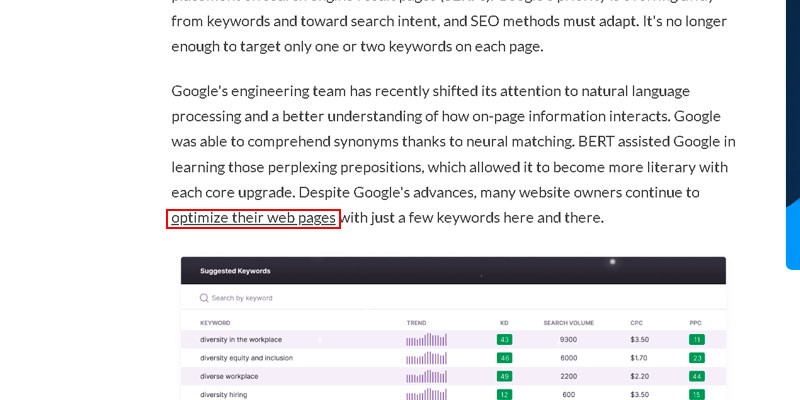Click KD badge 43 for diversity in the workplace
Viewport: 800px width, 400px height.
[x=504, y=340]
